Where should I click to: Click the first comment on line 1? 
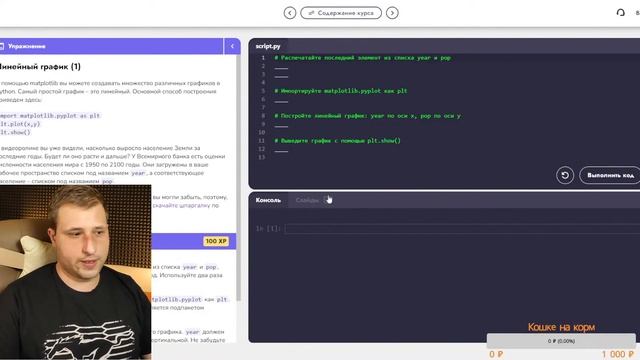click(x=362, y=58)
